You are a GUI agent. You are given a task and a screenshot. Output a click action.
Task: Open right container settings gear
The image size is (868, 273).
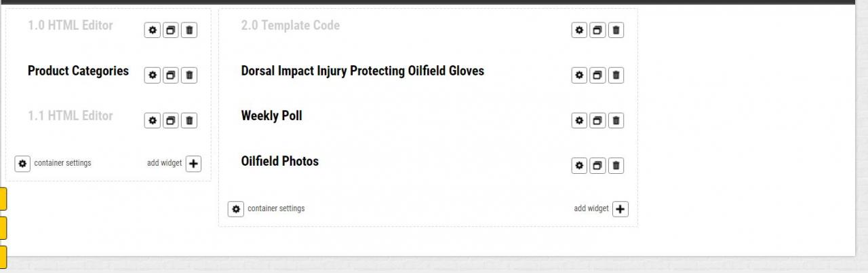(x=236, y=209)
